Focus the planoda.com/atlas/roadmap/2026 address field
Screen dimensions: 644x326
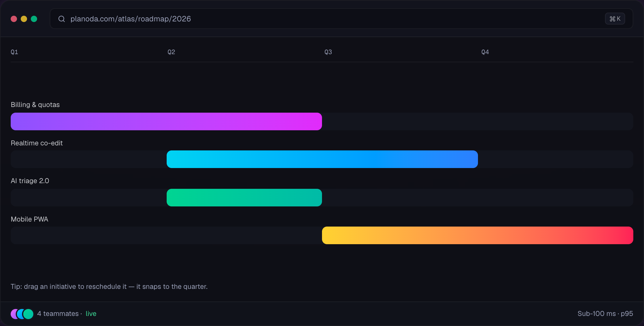click(x=341, y=19)
